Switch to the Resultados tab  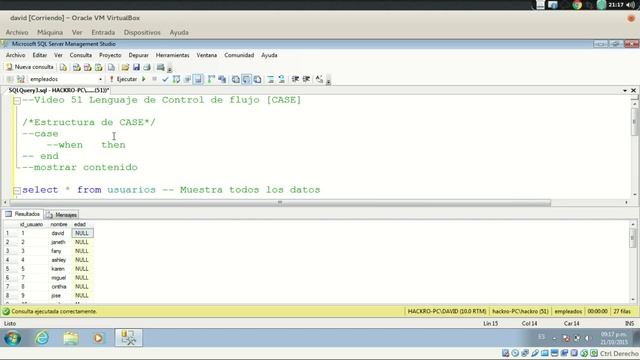coord(23,214)
